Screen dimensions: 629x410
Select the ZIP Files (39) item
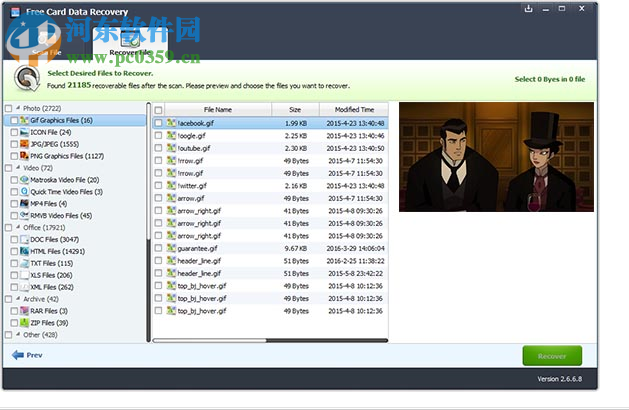[x=49, y=323]
